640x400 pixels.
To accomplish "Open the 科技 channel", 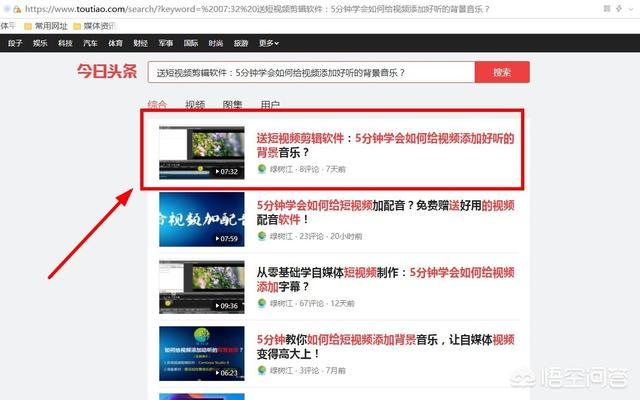I will click(x=65, y=43).
